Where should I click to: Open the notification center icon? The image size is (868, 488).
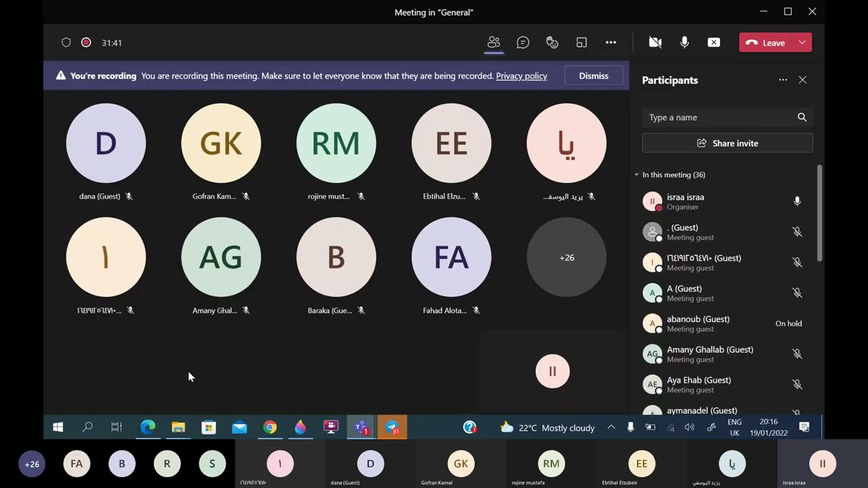(804, 427)
